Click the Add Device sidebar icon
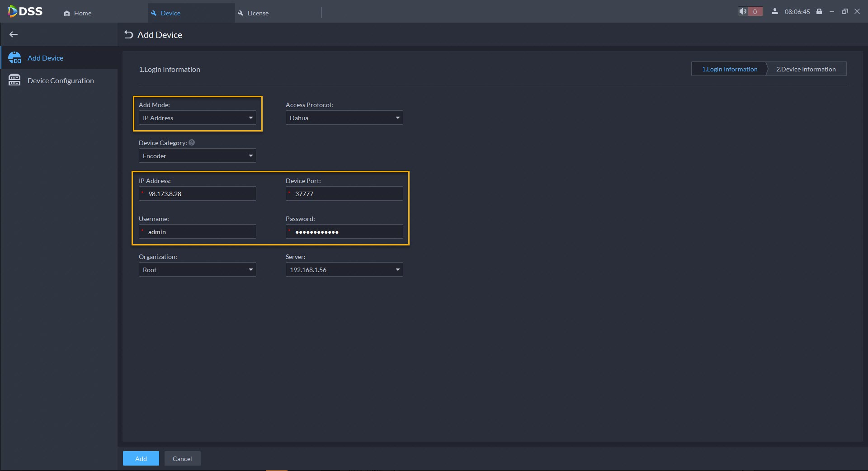This screenshot has height=471, width=868. pos(14,58)
